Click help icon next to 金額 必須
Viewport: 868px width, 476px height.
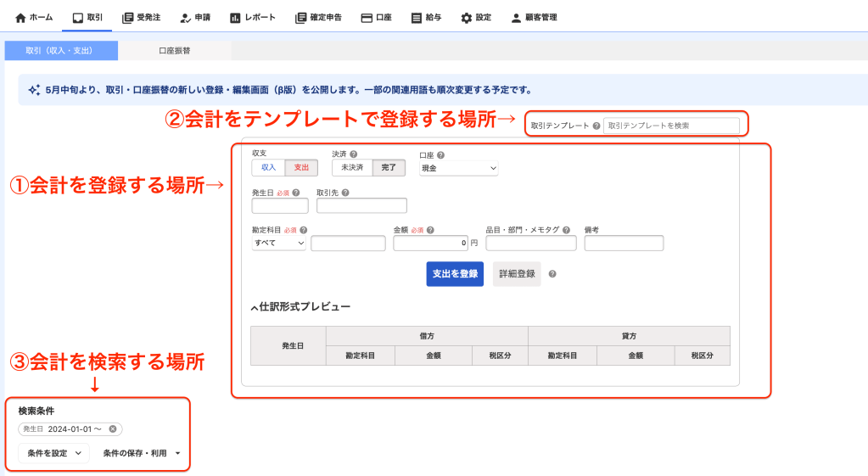430,230
